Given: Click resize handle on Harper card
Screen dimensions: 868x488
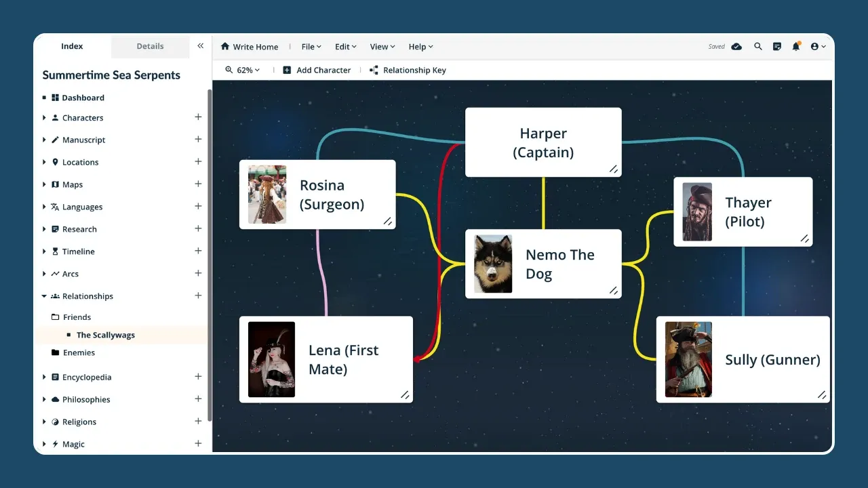Looking at the screenshot, I should tap(613, 169).
